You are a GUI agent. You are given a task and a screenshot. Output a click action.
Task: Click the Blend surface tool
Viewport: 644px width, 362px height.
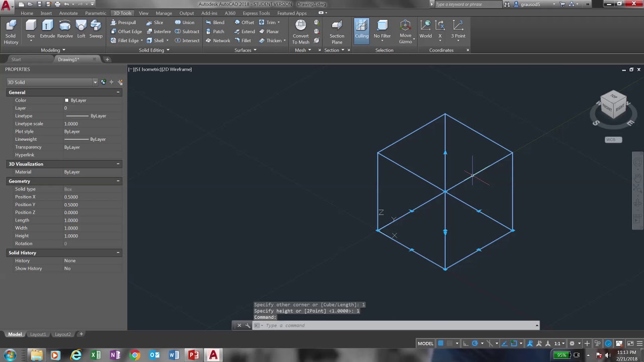pyautogui.click(x=215, y=23)
